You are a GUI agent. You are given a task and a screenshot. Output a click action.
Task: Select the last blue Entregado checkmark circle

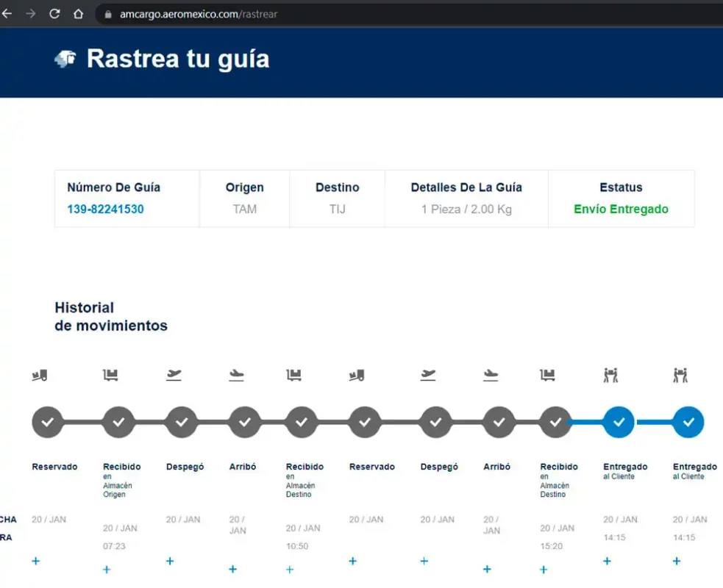pyautogui.click(x=688, y=423)
